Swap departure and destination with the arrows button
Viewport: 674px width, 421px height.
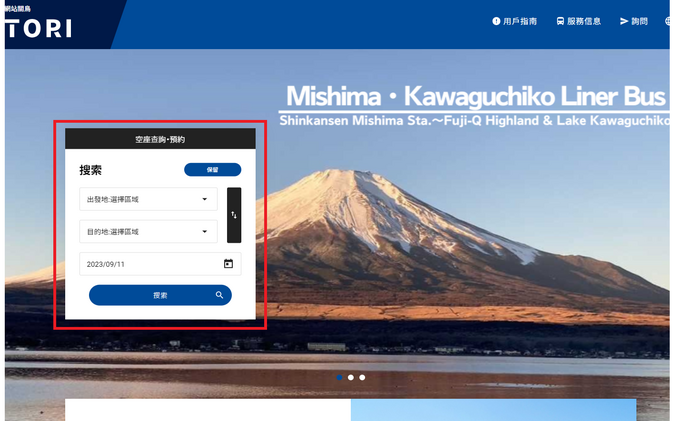(x=234, y=215)
